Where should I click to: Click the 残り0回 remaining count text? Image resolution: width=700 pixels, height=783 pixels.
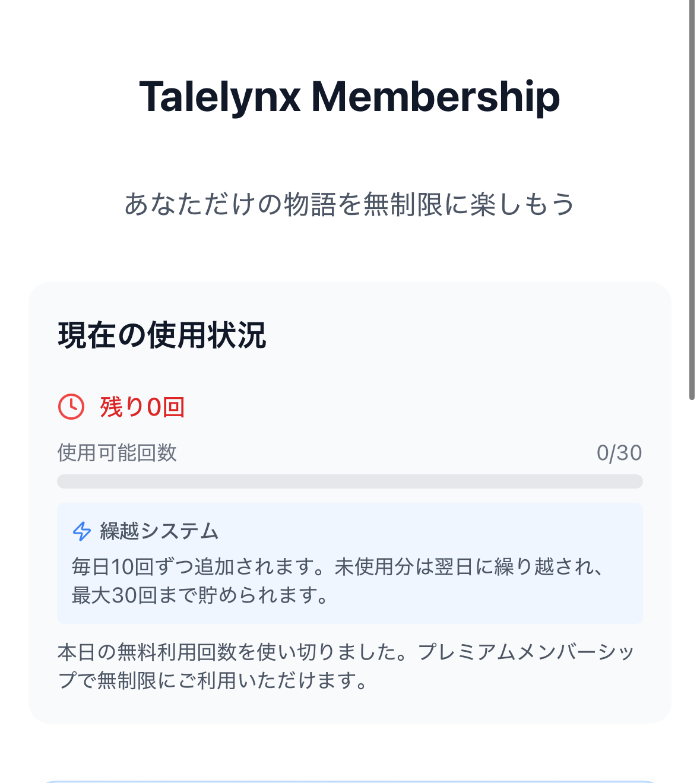[142, 407]
